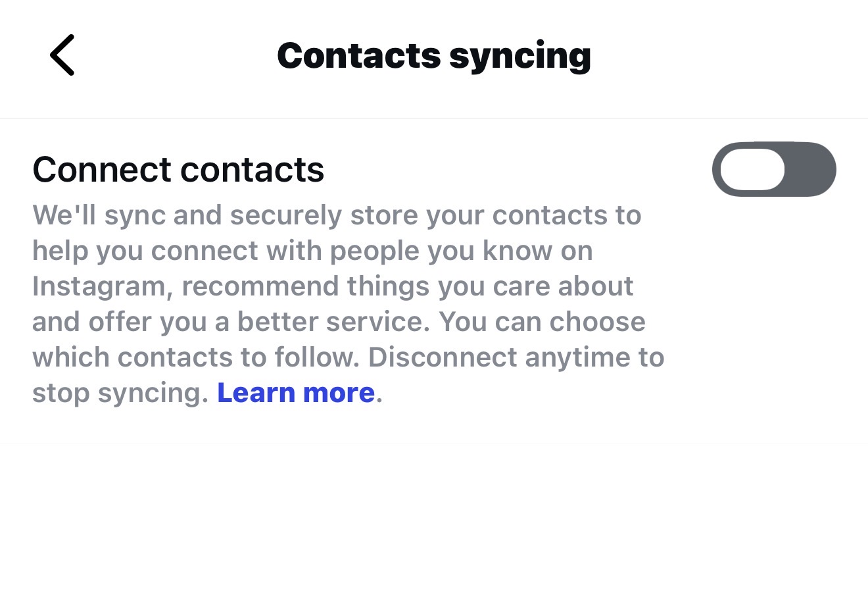
Task: Enable the Connect contacts toggle
Action: click(x=773, y=169)
